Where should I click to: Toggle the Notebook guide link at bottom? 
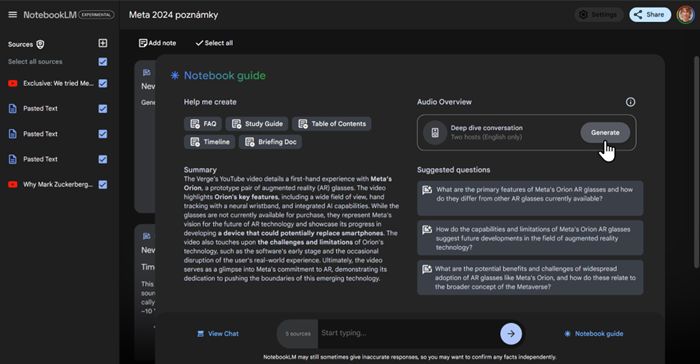[594, 334]
